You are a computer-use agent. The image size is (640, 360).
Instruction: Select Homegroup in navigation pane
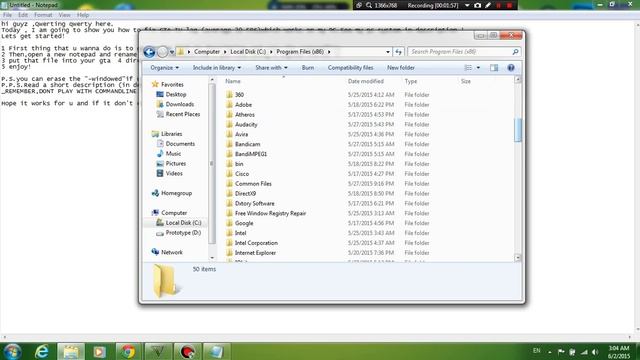tap(176, 193)
